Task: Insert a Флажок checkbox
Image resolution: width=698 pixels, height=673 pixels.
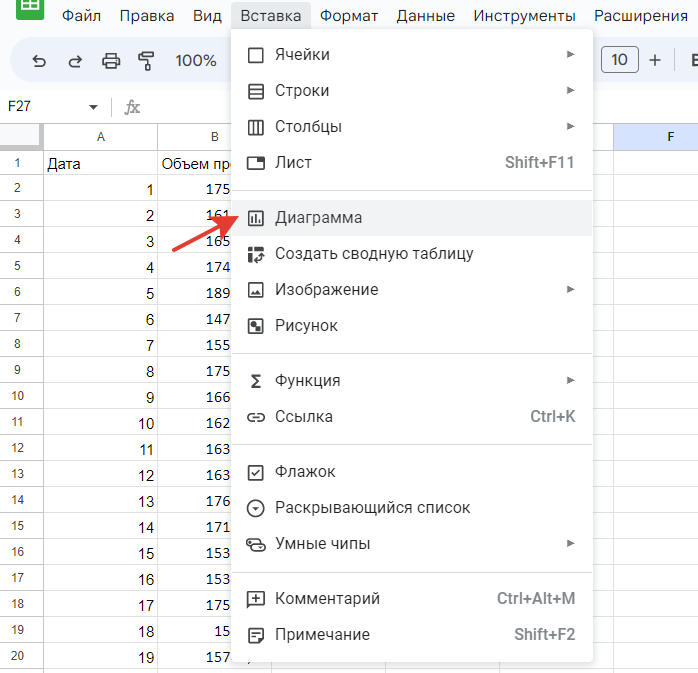Action: point(305,471)
